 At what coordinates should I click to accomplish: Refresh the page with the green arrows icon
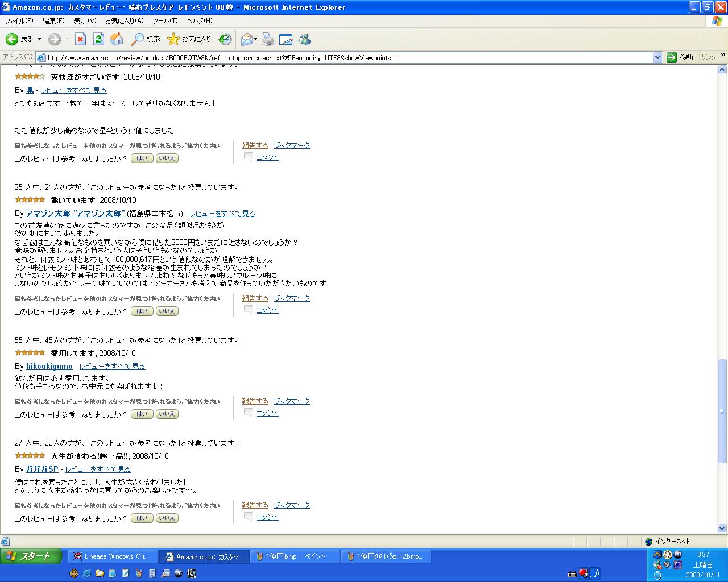point(98,39)
